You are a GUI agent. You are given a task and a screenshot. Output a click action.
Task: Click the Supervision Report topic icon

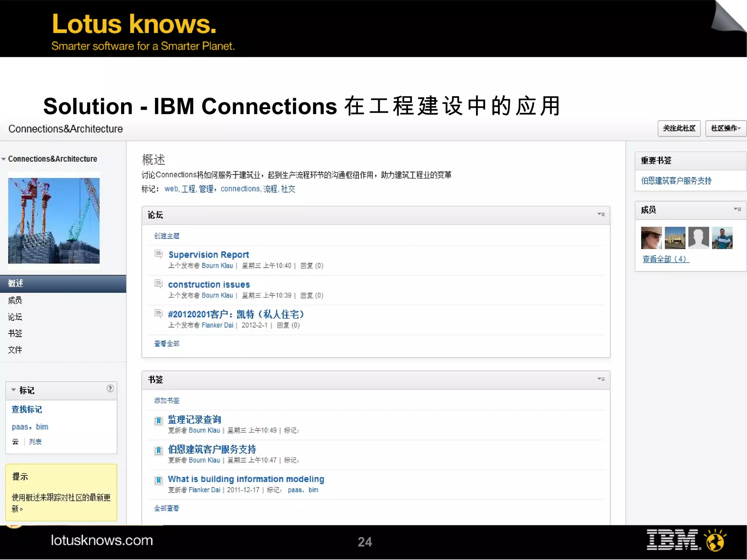[158, 254]
